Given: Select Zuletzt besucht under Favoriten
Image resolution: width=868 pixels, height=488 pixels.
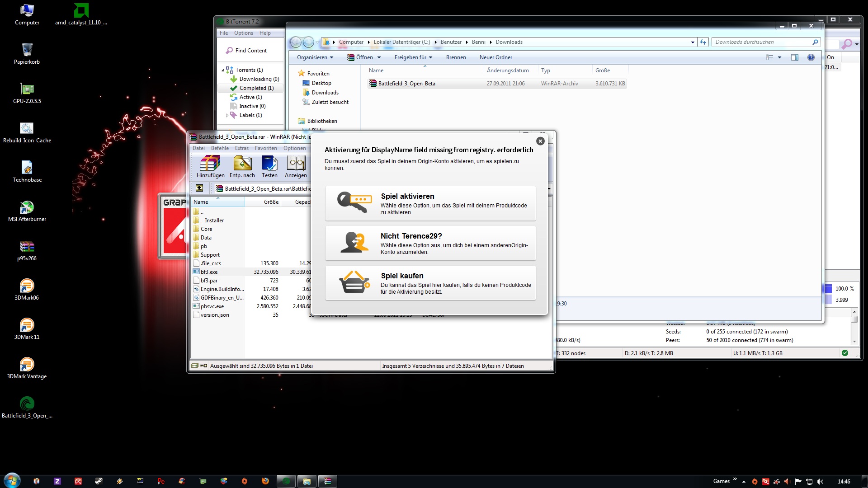Looking at the screenshot, I should click(x=325, y=102).
